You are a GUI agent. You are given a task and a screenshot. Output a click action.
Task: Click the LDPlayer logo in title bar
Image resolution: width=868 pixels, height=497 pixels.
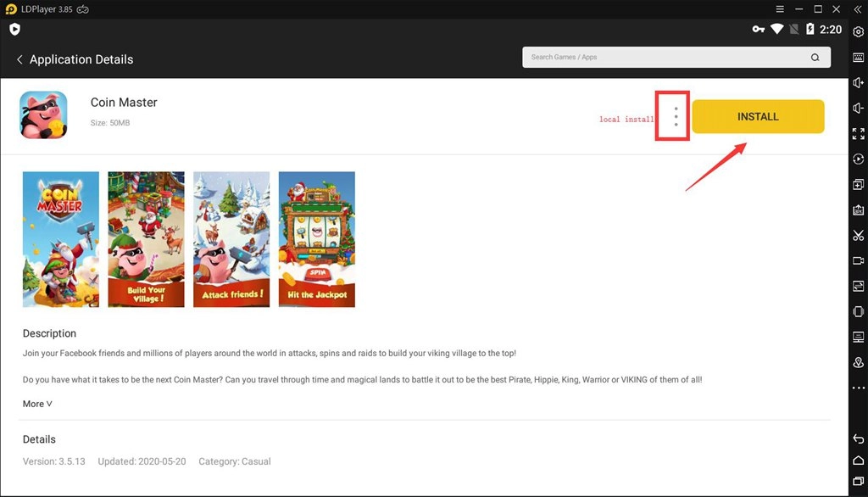10,9
